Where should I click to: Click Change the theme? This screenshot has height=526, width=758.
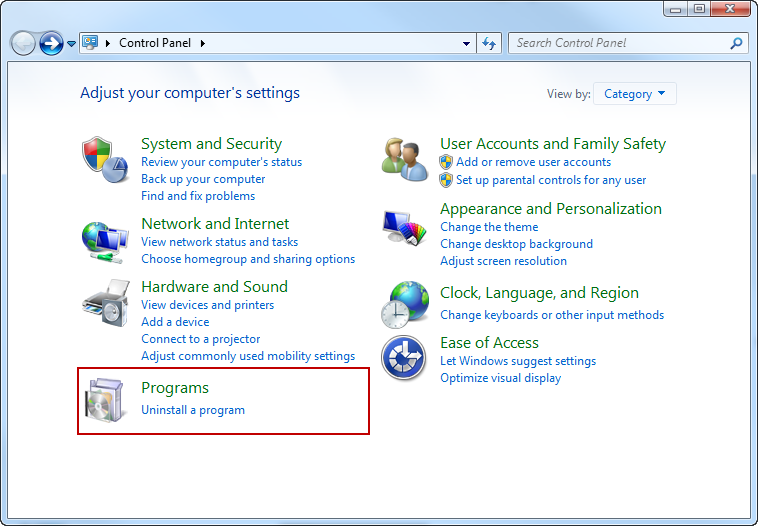pos(489,227)
